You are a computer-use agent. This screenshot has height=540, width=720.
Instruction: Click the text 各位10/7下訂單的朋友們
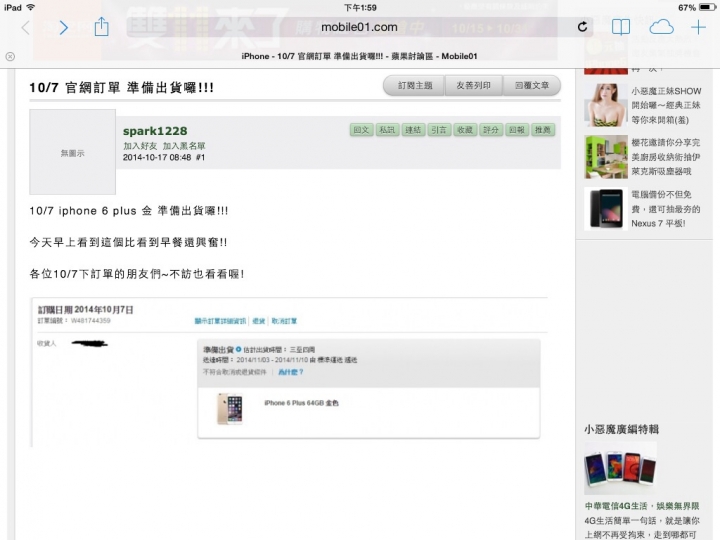click(x=136, y=274)
